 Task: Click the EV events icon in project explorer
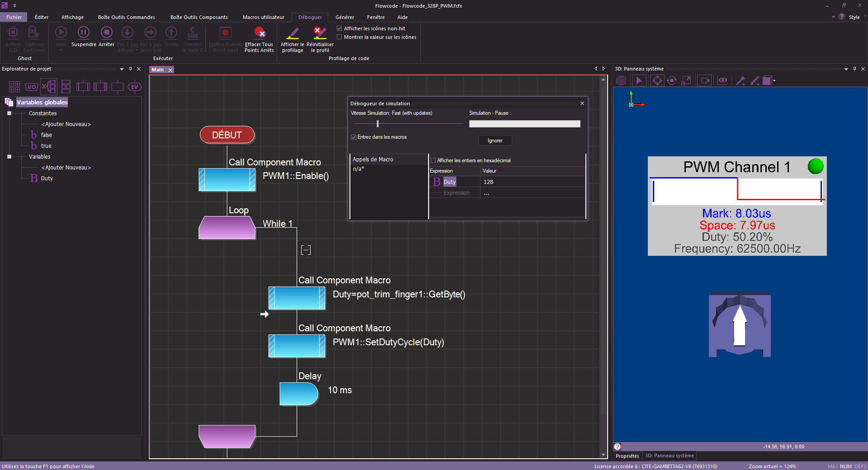click(x=135, y=87)
